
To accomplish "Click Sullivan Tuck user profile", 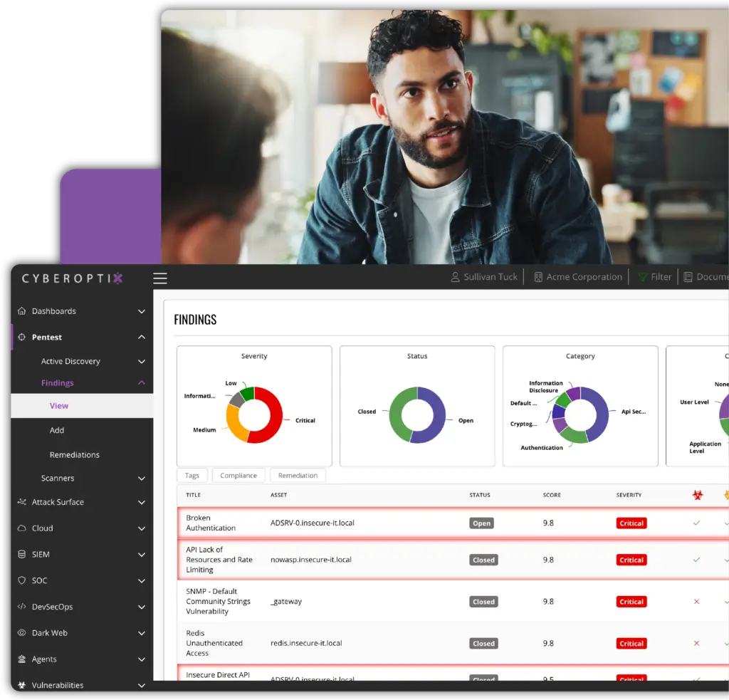I will click(x=484, y=277).
